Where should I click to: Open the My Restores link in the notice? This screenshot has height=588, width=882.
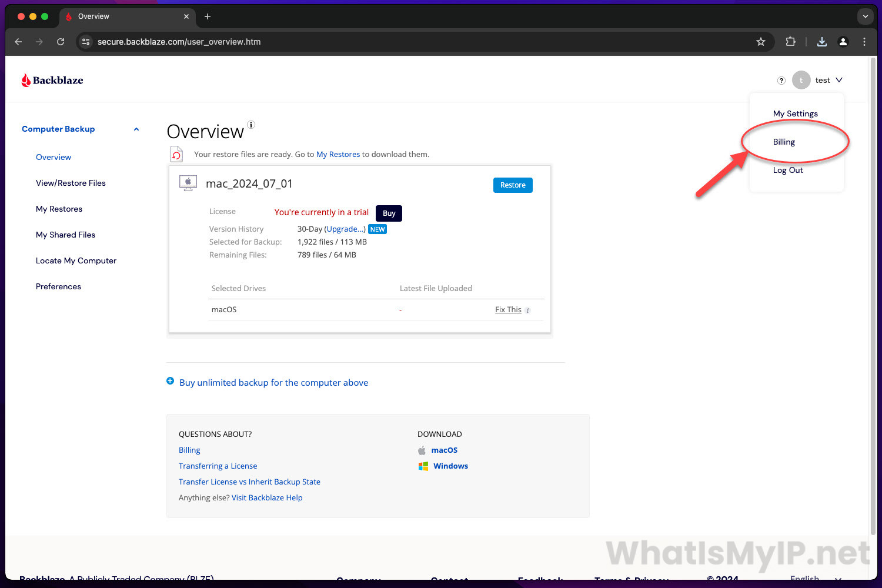(338, 154)
